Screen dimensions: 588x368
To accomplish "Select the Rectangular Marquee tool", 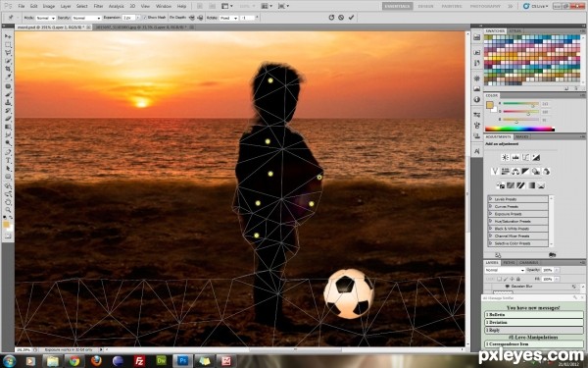I will point(8,45).
